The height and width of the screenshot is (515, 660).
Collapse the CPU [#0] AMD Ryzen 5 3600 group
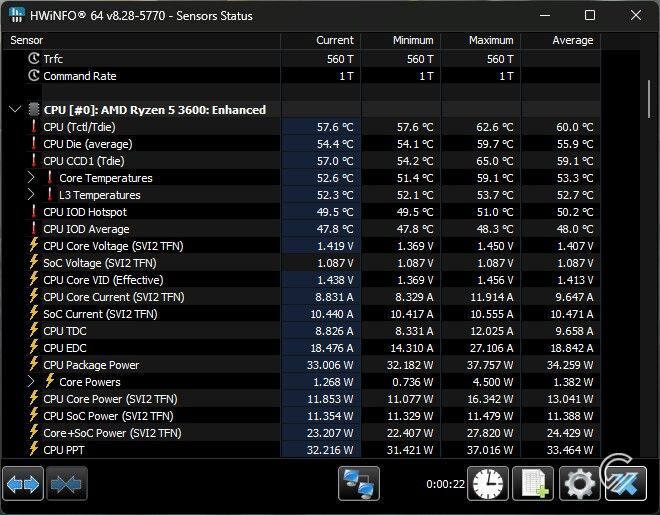click(15, 110)
